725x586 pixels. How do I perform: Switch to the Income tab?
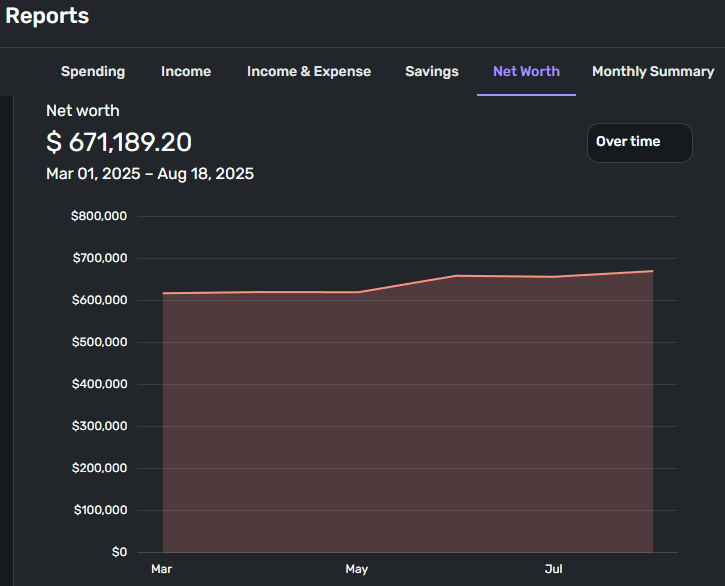(x=186, y=72)
